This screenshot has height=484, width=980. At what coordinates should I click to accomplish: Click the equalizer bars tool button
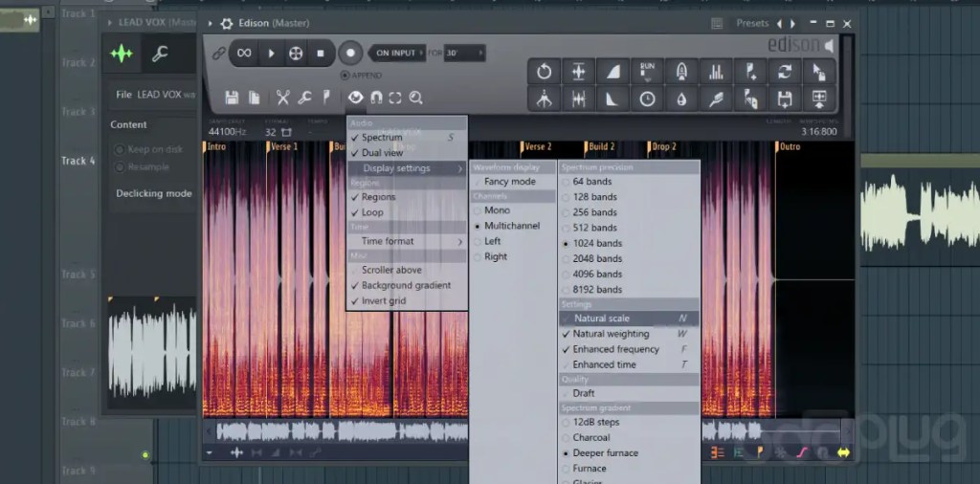pyautogui.click(x=716, y=71)
